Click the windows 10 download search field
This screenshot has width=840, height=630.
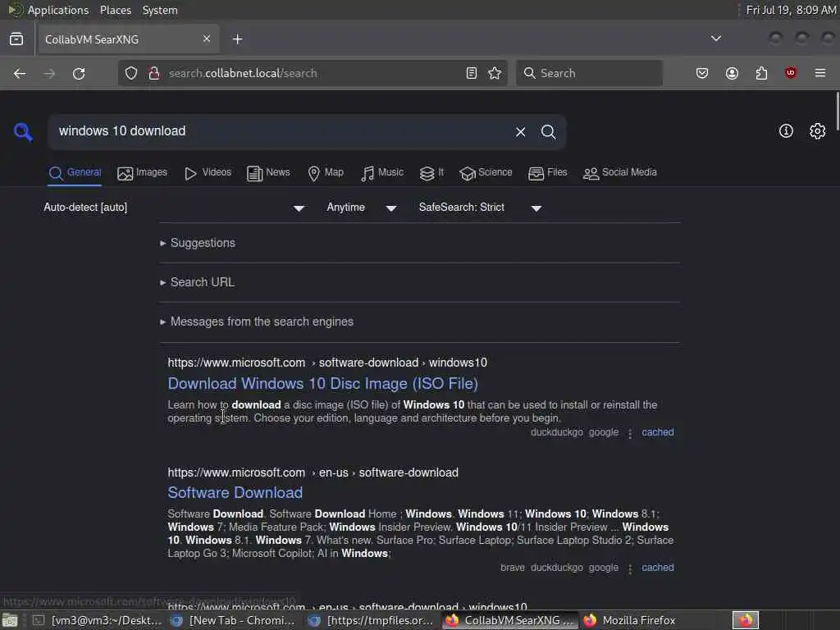[281, 131]
